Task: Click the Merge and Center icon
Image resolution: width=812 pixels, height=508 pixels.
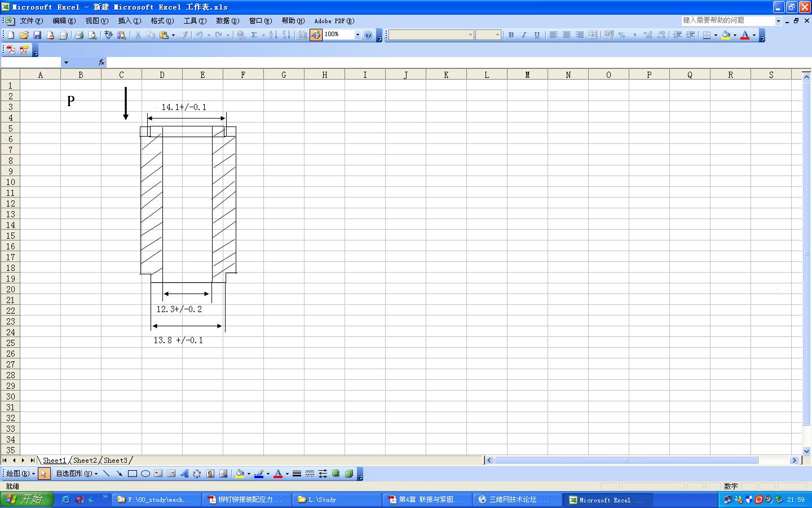Action: [x=593, y=35]
